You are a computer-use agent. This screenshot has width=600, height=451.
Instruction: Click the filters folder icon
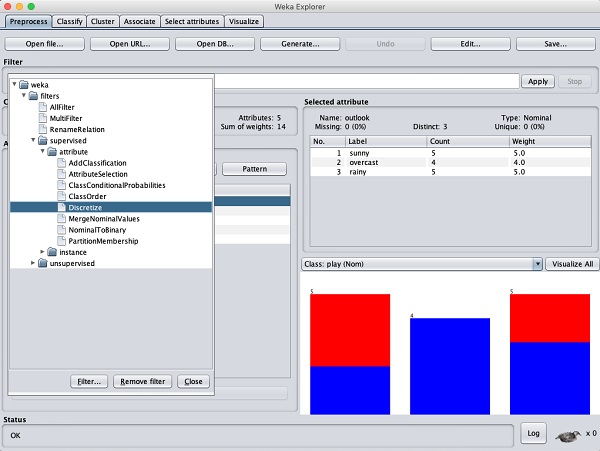coord(34,95)
